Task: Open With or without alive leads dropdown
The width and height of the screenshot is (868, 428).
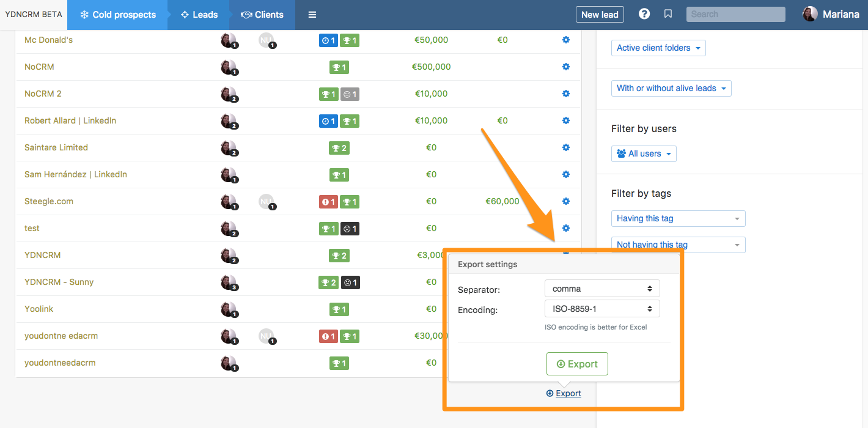Action: tap(671, 88)
